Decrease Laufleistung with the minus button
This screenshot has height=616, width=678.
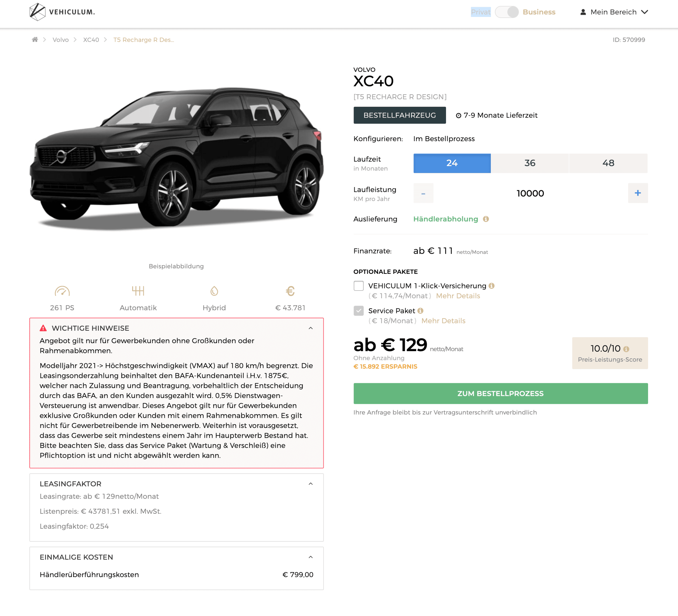[423, 193]
